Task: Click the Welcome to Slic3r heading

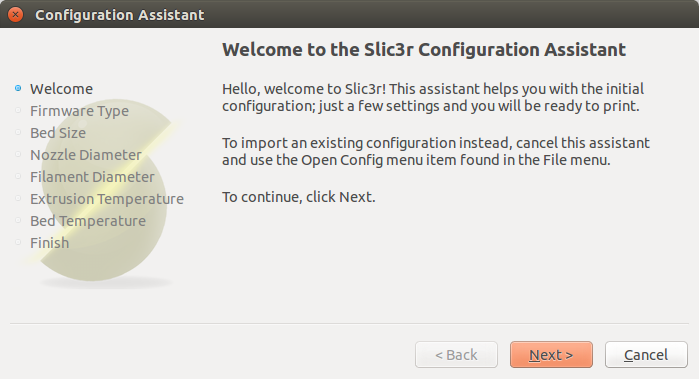Action: 424,49
